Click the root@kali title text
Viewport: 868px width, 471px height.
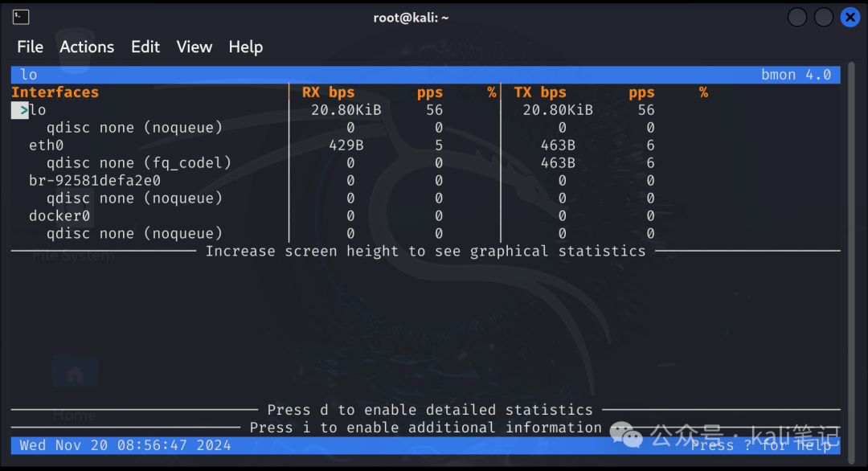(411, 18)
